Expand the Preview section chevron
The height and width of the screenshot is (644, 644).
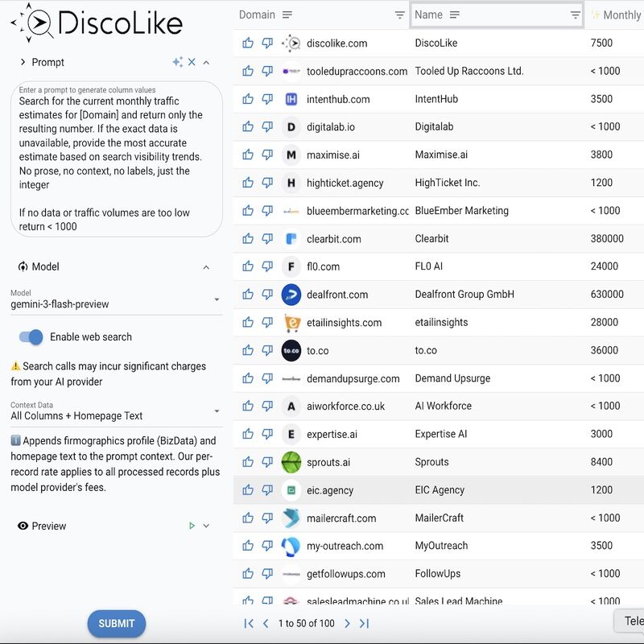[206, 526]
